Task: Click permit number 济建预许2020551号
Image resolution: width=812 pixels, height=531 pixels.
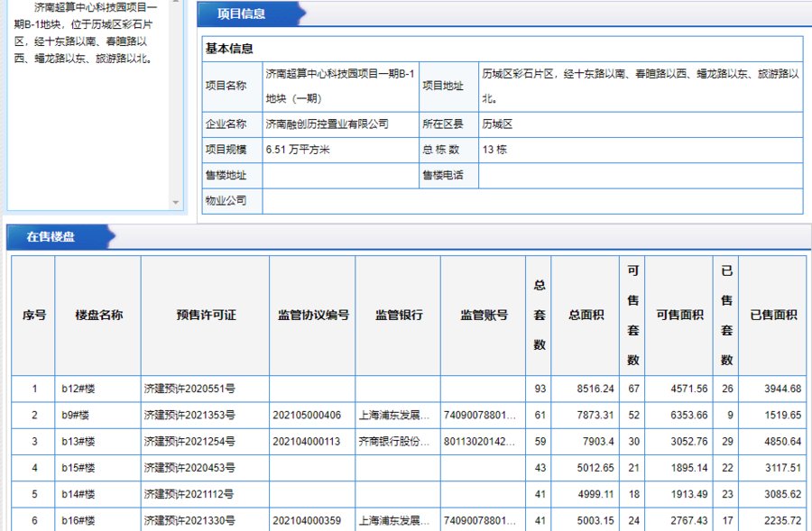Action: pyautogui.click(x=189, y=389)
